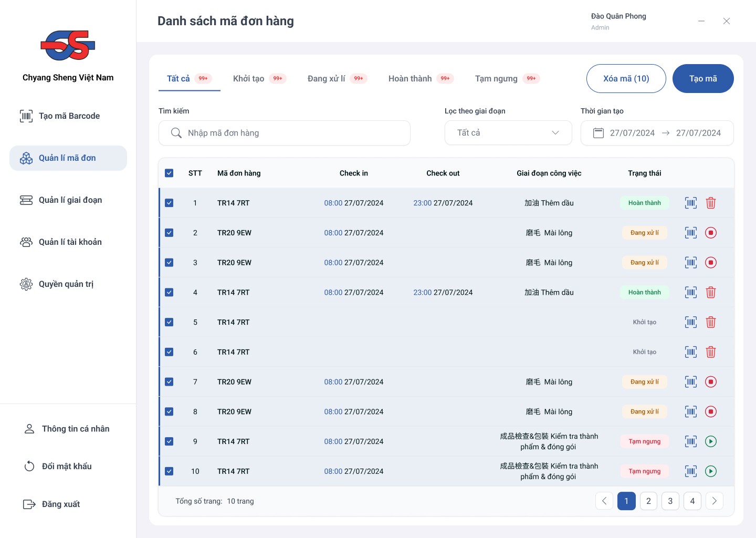Delete order row 5

pos(711,322)
